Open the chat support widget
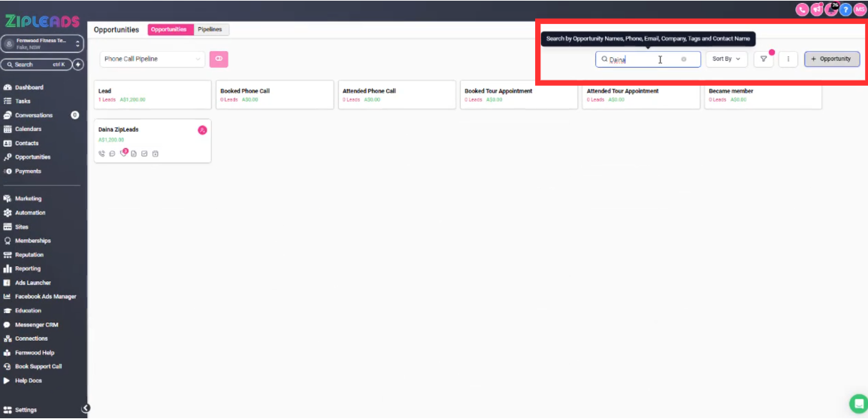Image resolution: width=868 pixels, height=419 pixels. point(858,403)
